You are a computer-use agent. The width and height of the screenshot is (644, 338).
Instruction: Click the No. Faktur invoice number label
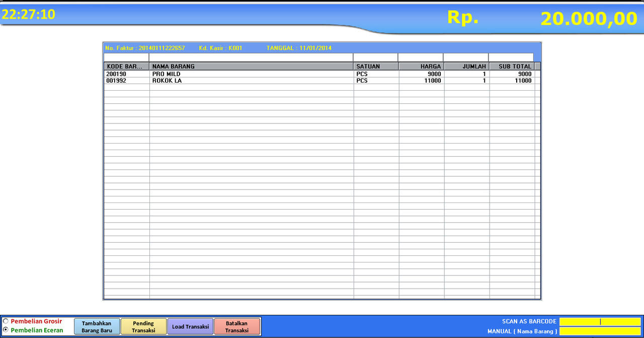145,48
